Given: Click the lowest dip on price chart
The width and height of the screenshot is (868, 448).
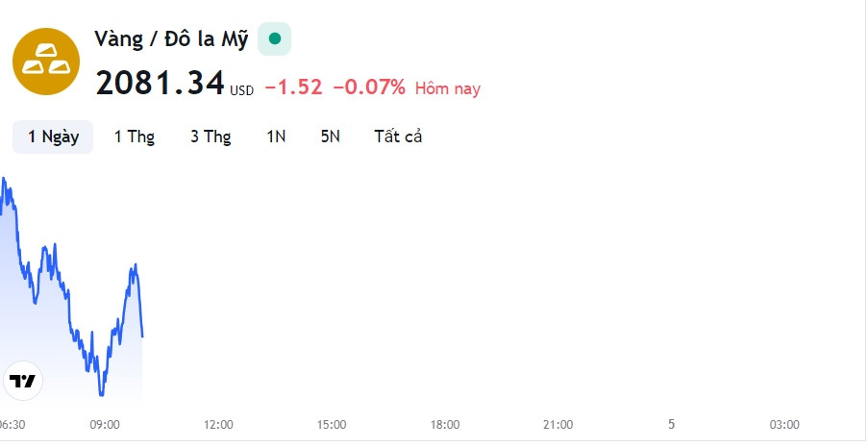Looking at the screenshot, I should coord(101,395).
